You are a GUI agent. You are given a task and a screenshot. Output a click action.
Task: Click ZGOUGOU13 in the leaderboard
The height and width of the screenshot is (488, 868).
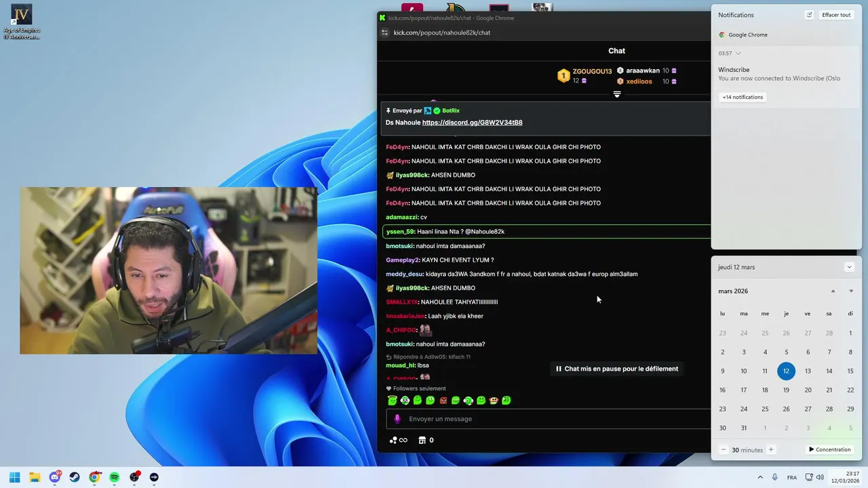(592, 71)
